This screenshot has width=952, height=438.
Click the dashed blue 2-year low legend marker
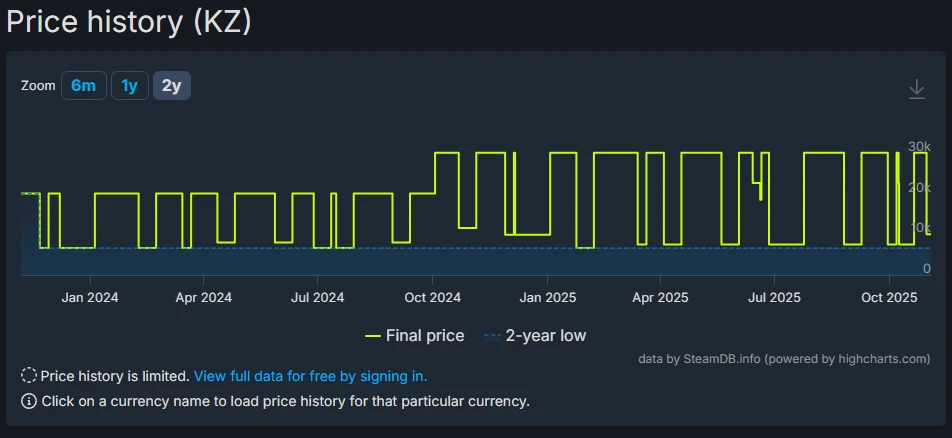point(492,336)
